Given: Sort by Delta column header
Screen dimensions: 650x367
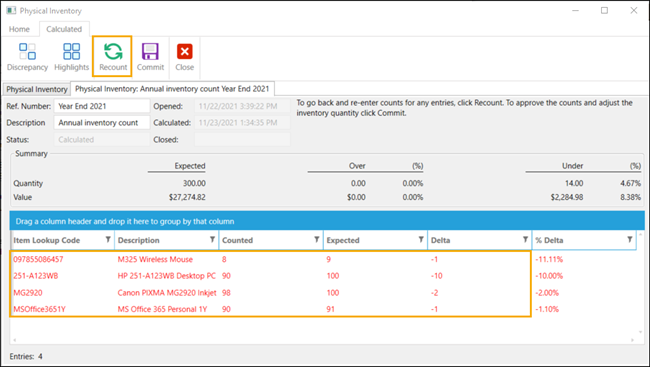Looking at the screenshot, I should pos(440,240).
